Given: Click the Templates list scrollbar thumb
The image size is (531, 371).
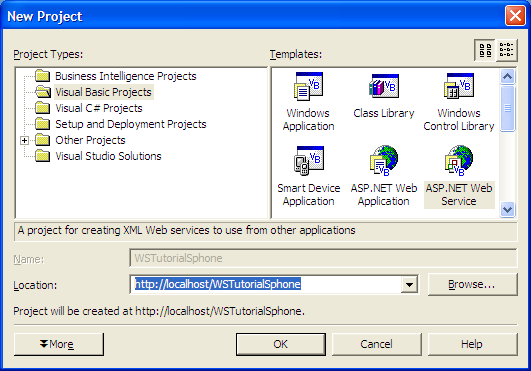Looking at the screenshot, I should click(x=507, y=108).
